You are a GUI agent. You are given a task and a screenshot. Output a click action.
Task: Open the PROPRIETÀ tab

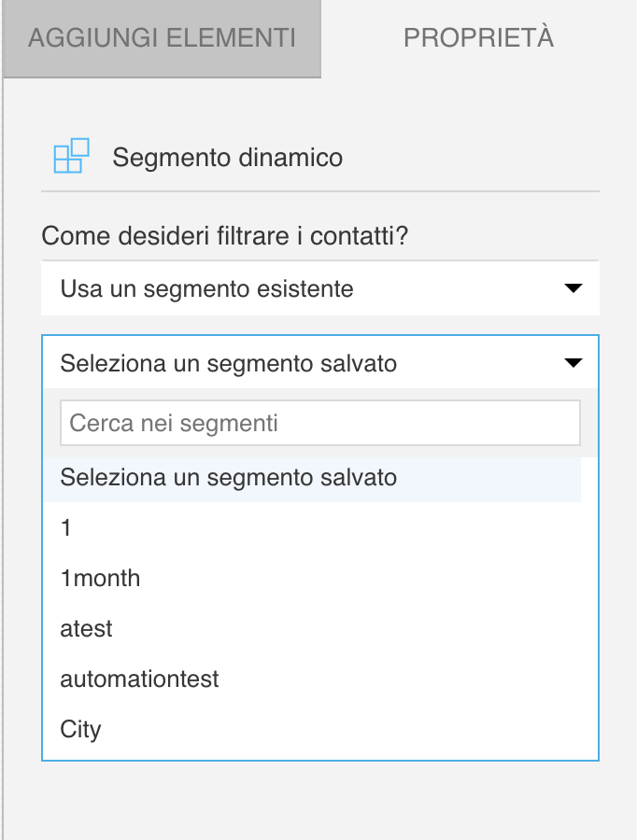coord(478,38)
